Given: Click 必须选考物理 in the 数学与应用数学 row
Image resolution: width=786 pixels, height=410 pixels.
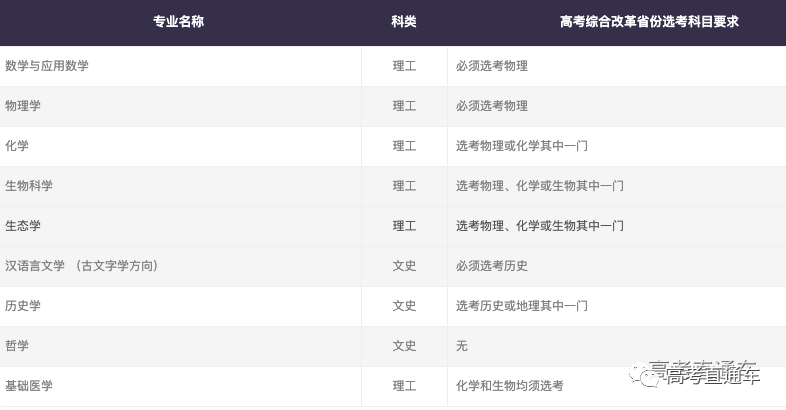Looking at the screenshot, I should tap(492, 66).
